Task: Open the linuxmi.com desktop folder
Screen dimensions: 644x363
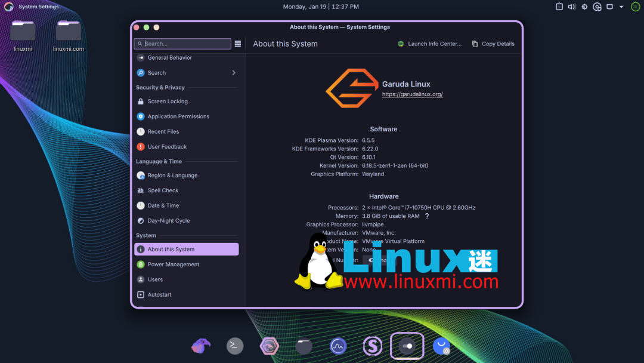Action: click(68, 36)
